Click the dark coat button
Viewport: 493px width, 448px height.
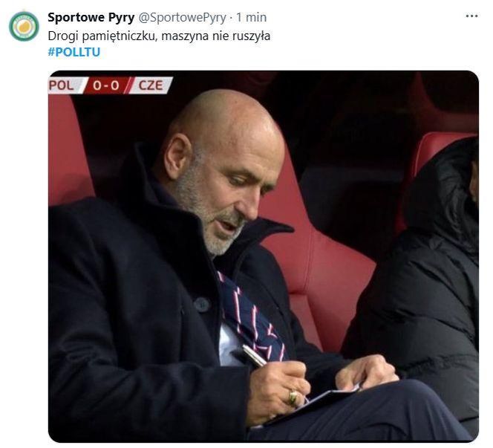(x=202, y=304)
